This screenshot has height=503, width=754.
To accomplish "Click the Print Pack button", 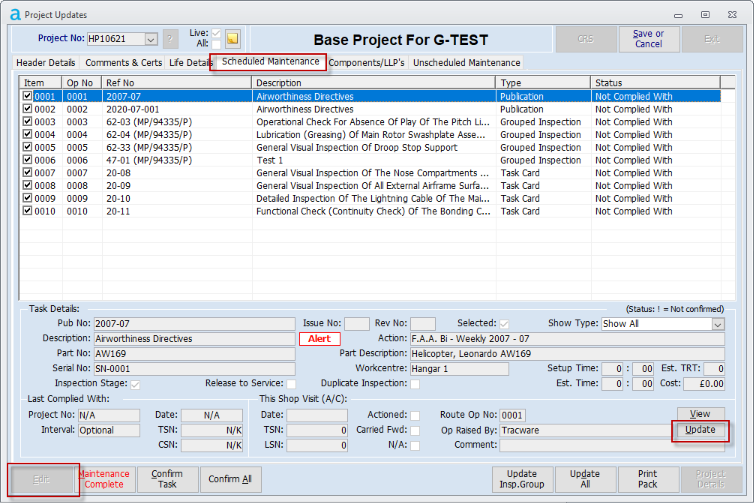I will (x=648, y=479).
